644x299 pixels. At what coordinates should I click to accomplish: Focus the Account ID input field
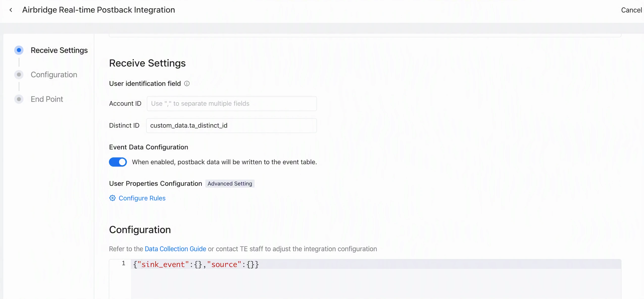232,104
